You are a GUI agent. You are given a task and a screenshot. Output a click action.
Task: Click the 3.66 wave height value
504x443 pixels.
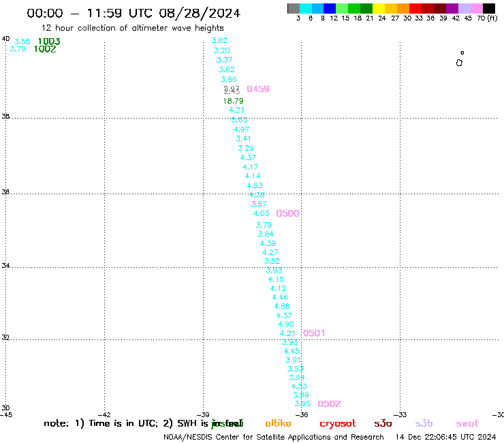pyautogui.click(x=229, y=79)
